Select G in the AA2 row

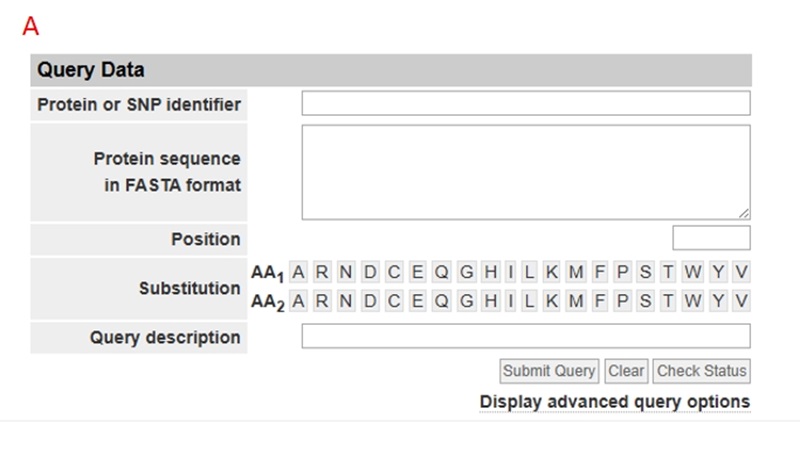[466, 301]
